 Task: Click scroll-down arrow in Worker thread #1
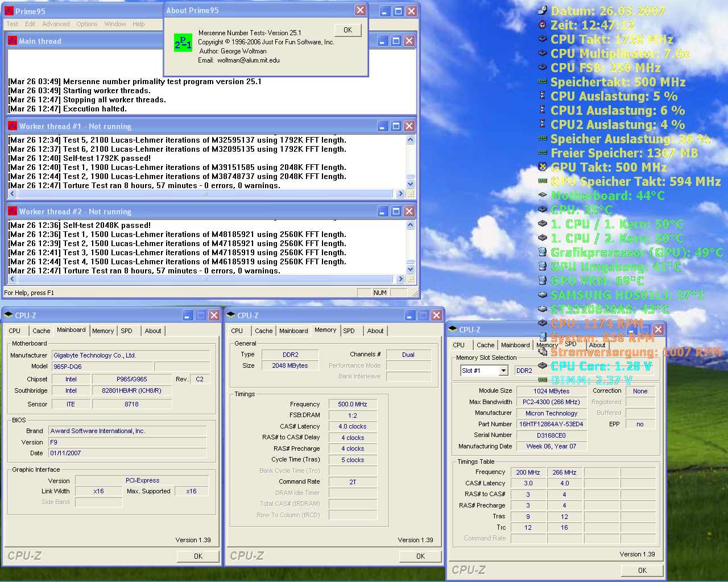coord(411,184)
